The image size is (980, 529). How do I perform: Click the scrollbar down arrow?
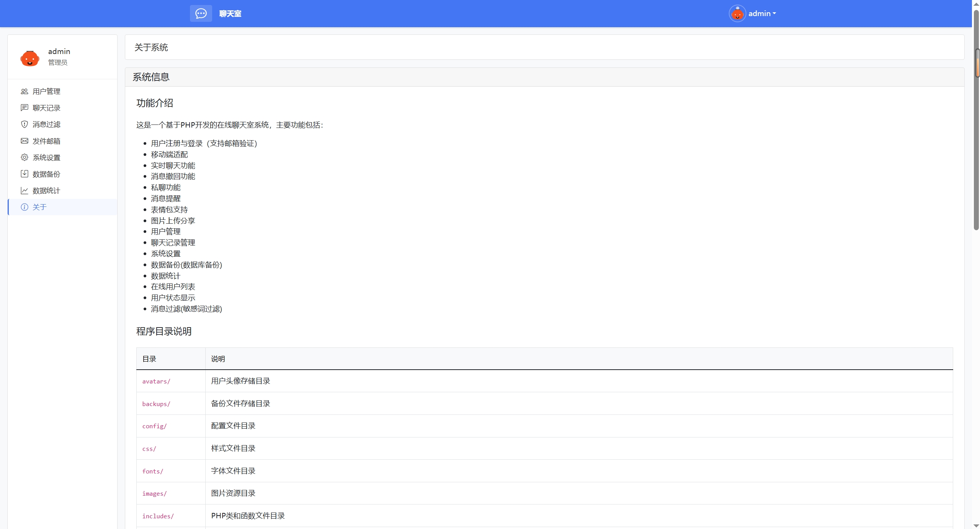tap(976, 526)
